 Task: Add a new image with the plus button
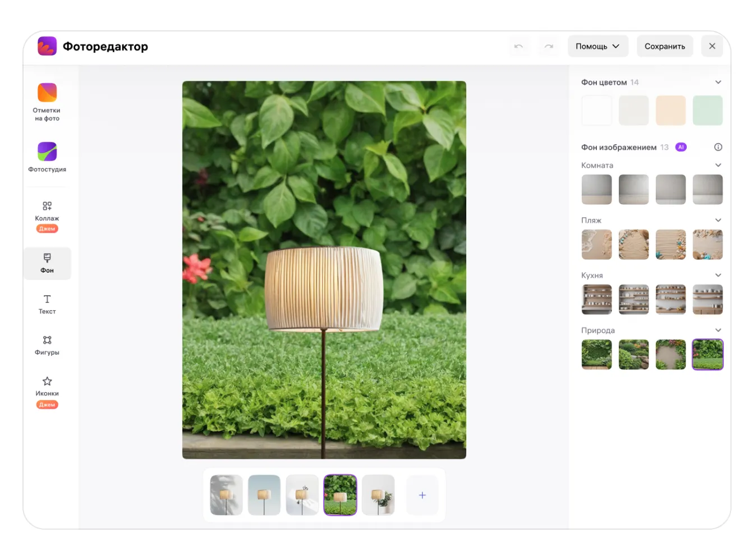[x=422, y=495]
